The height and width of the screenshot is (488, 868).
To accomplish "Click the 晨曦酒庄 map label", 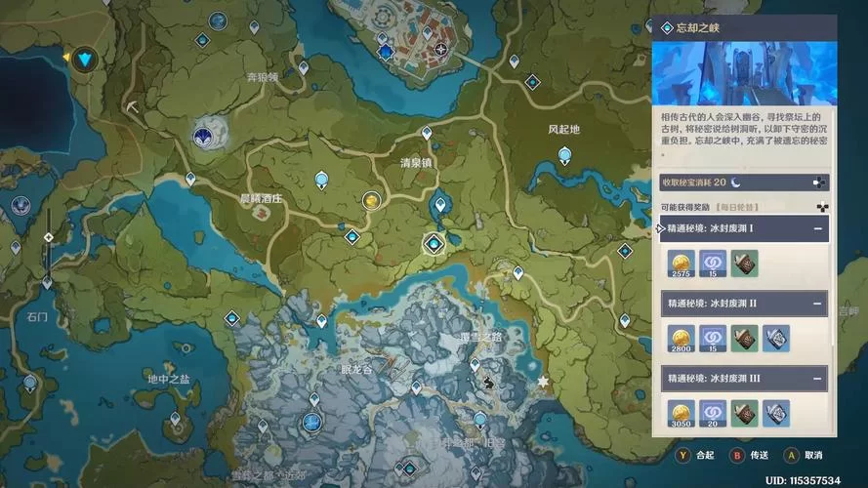I will coord(260,198).
